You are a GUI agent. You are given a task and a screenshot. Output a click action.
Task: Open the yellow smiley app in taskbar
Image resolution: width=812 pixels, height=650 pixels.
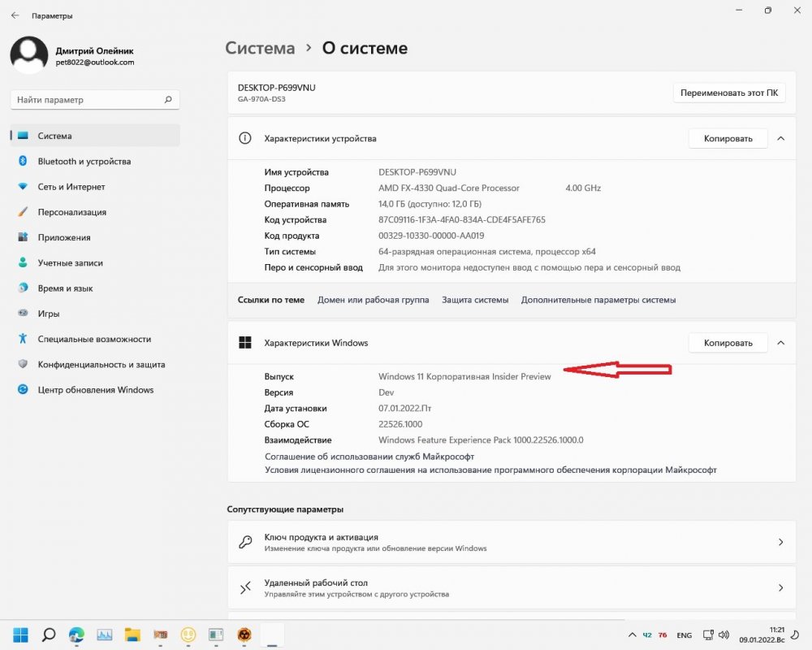click(188, 635)
